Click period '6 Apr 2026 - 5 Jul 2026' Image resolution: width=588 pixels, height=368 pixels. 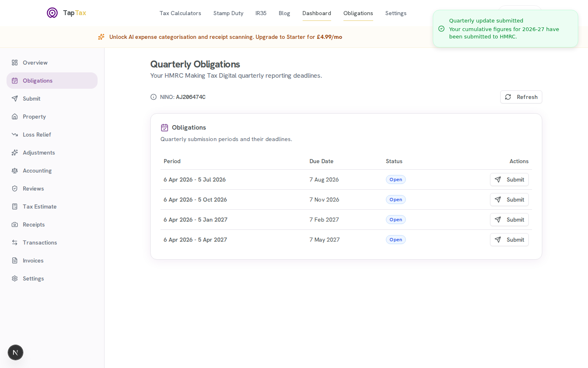(x=195, y=180)
